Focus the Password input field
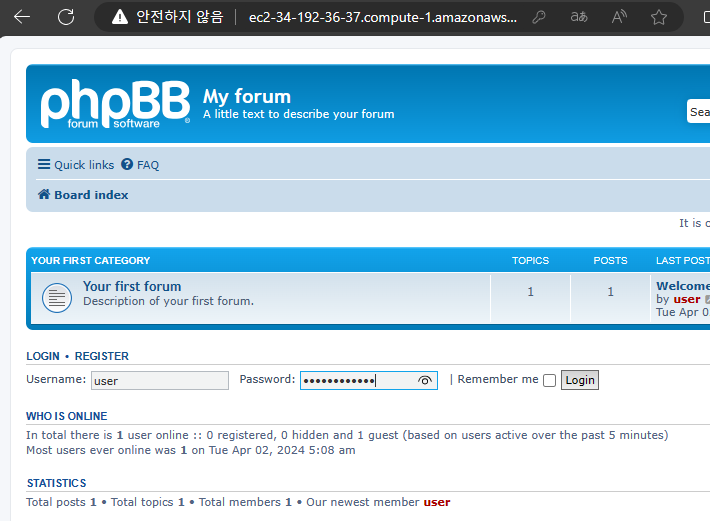This screenshot has width=710, height=521. point(369,381)
